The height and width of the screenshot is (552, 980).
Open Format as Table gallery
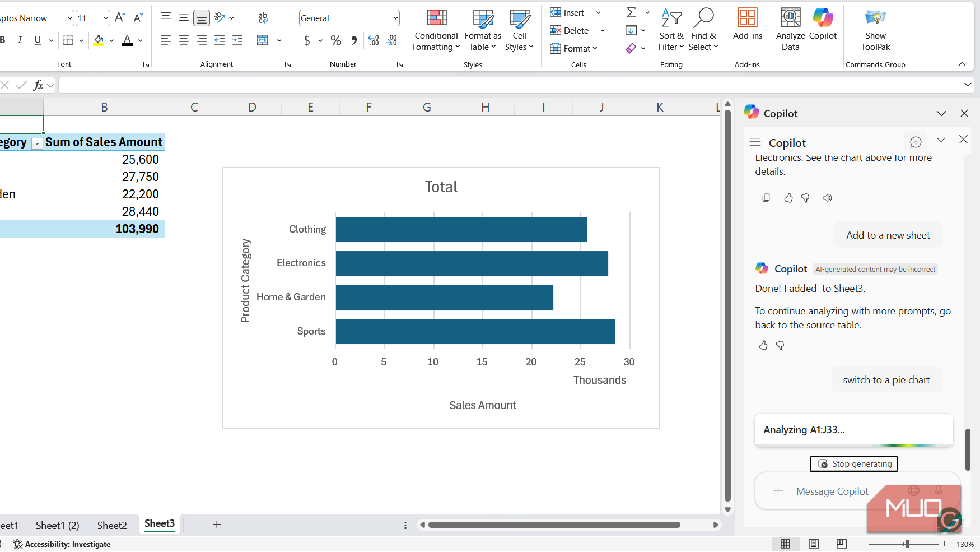tap(483, 30)
